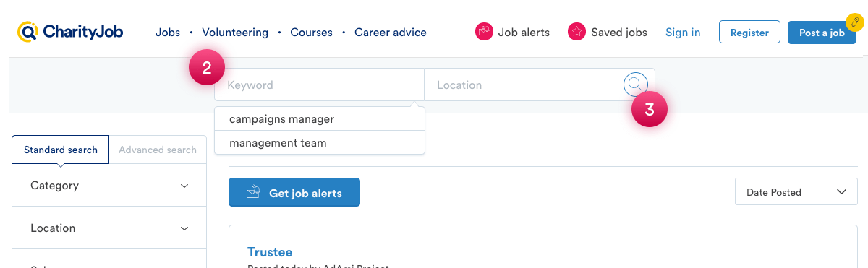
Task: Focus the Keyword input field
Action: (319, 85)
